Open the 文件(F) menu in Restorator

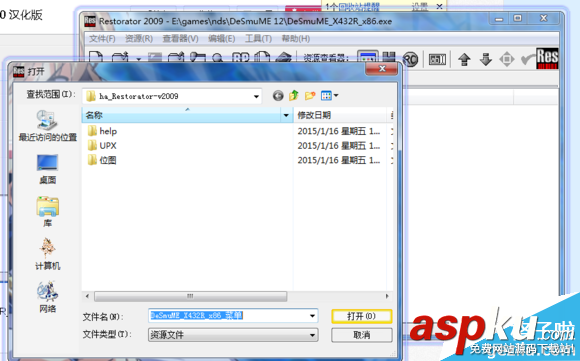point(102,38)
